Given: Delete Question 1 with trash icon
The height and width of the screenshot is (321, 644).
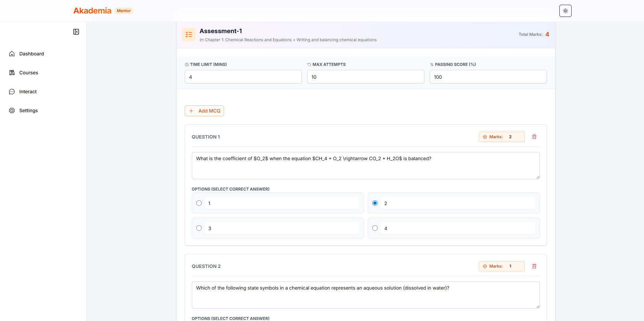Looking at the screenshot, I should (x=534, y=137).
